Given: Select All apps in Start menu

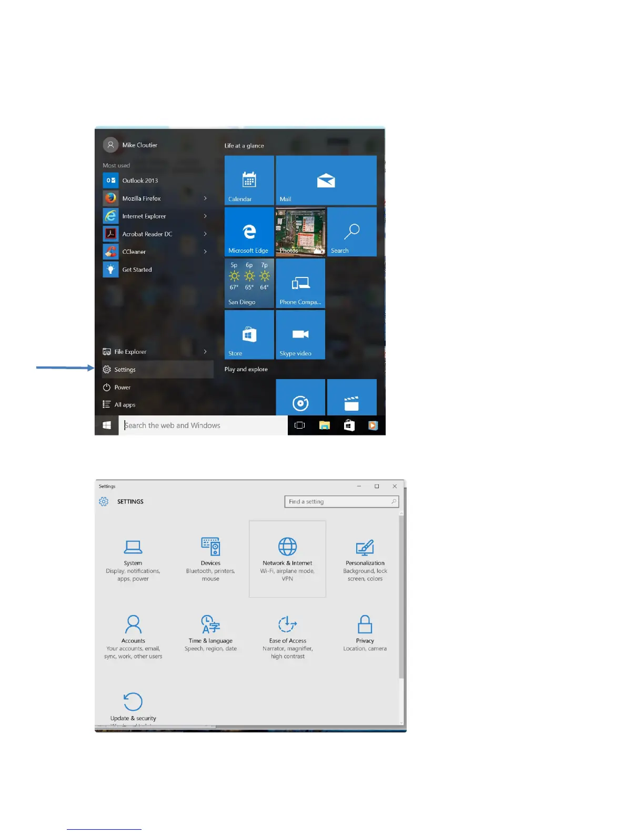Looking at the screenshot, I should coord(157,405).
